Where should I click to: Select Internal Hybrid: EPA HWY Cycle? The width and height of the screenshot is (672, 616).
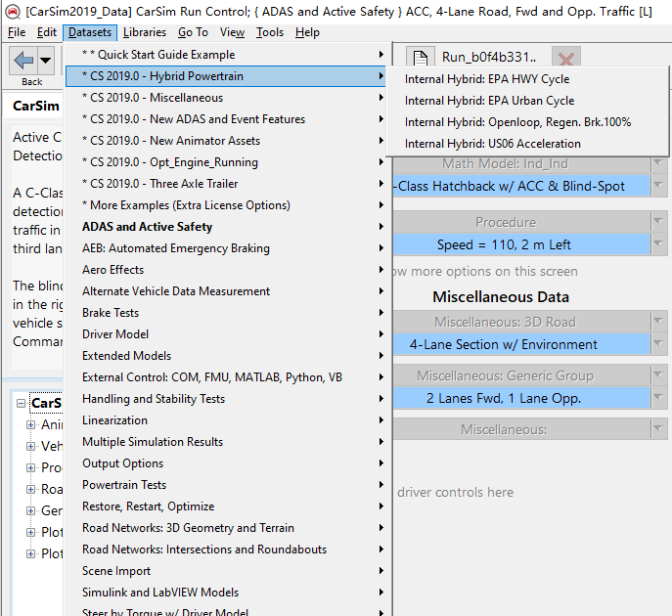click(x=527, y=79)
